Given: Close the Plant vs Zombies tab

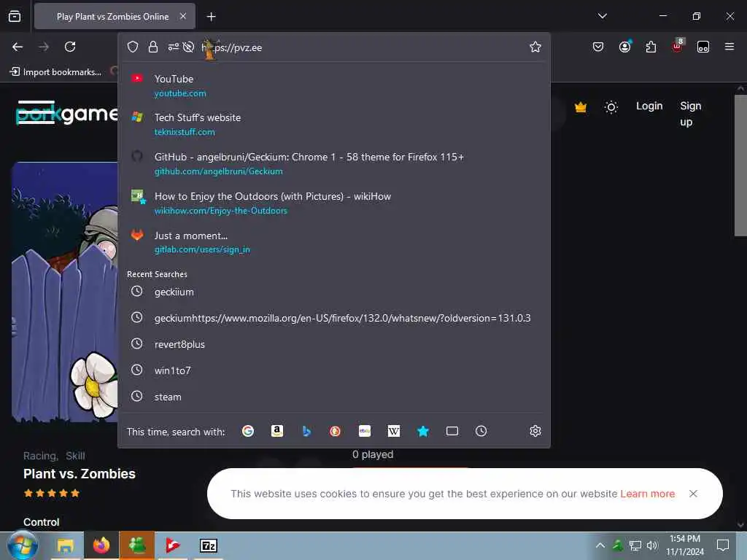Looking at the screenshot, I should pos(183,16).
